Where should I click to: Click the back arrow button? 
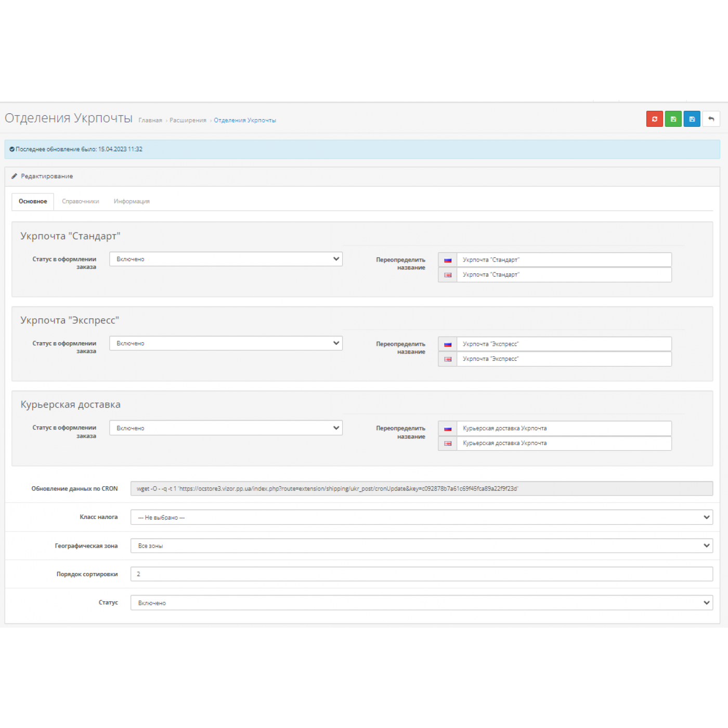coord(711,119)
